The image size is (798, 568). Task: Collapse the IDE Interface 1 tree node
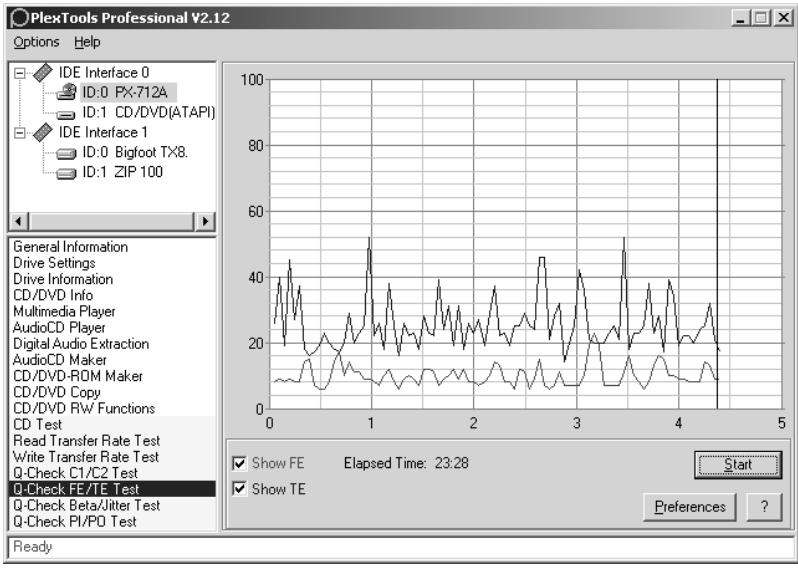[19, 133]
